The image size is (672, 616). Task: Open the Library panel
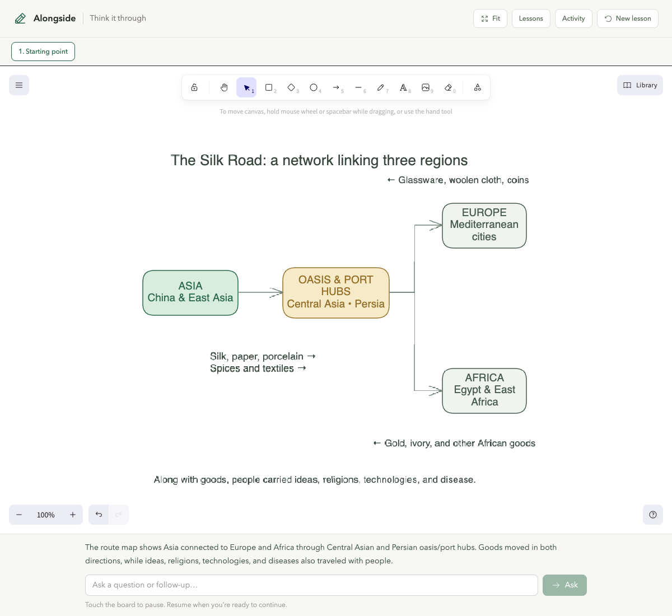coord(640,85)
